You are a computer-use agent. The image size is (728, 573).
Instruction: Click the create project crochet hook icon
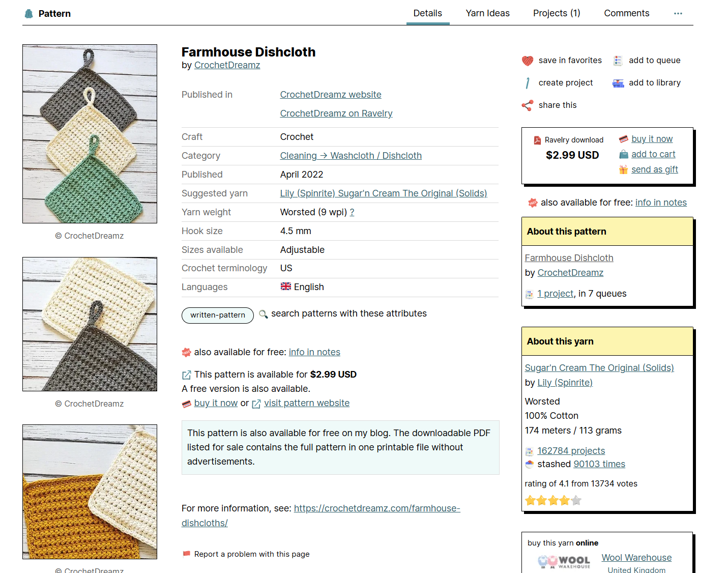(528, 83)
